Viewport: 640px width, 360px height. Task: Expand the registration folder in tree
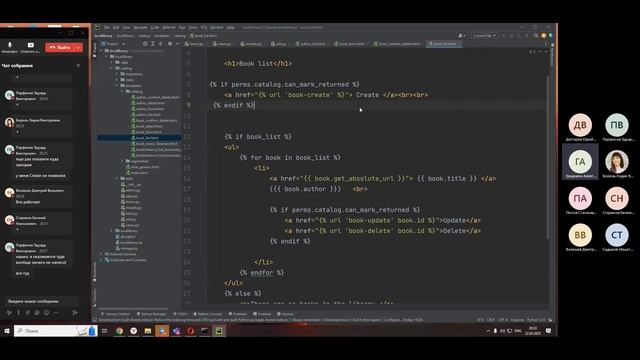pyautogui.click(x=122, y=161)
